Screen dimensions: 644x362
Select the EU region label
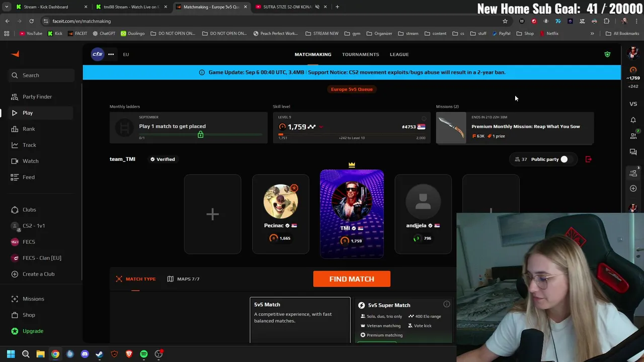coord(126,54)
